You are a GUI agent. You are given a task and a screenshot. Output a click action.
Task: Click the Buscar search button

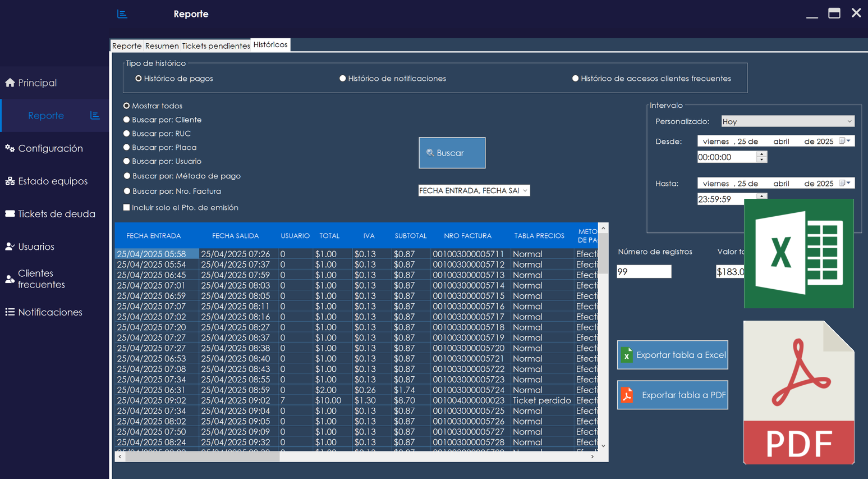pos(452,153)
